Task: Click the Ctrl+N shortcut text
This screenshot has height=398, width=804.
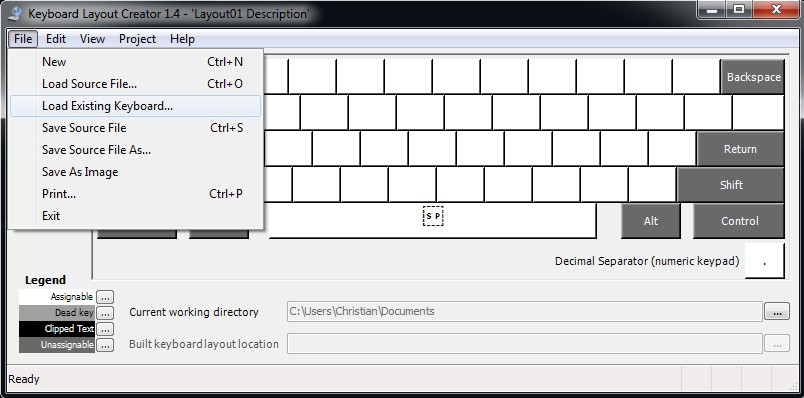Action: coord(225,62)
